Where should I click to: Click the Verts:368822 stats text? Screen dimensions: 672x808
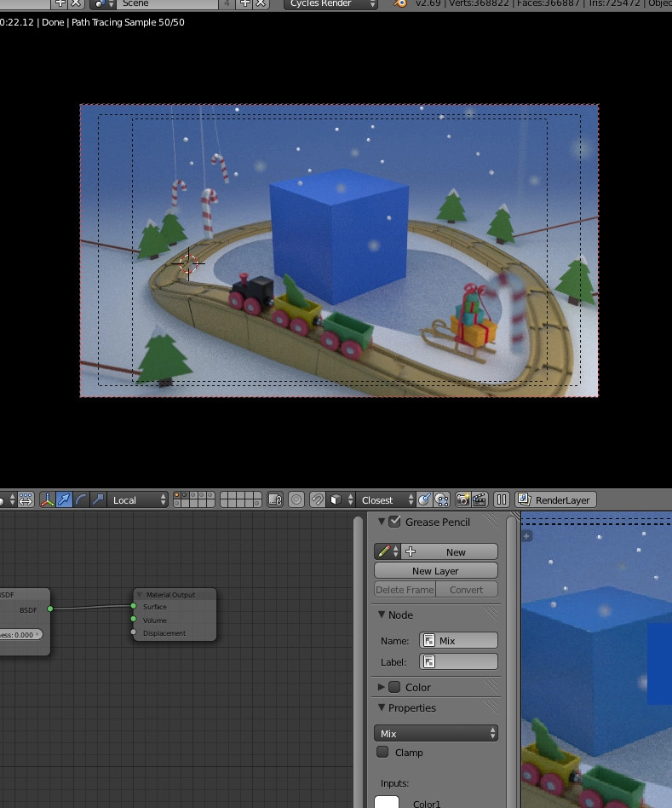(x=479, y=3)
